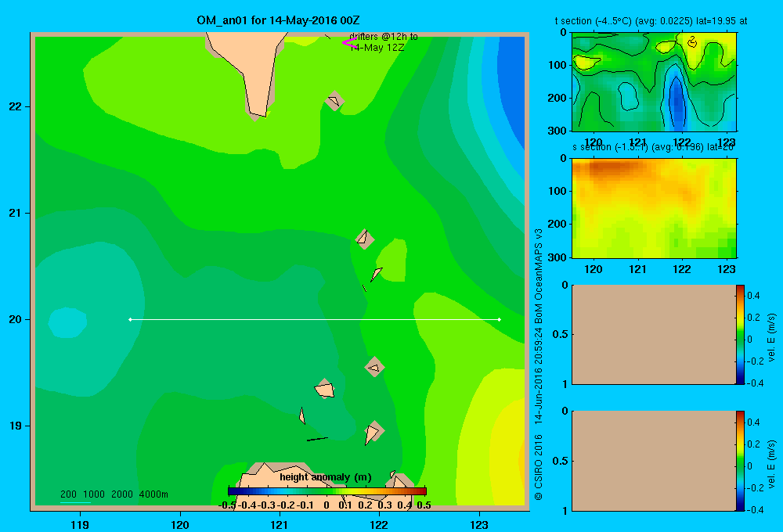783x532 pixels.
Task: Click the vertical "BoM OceanMAPS v3" text
Action: point(539,276)
